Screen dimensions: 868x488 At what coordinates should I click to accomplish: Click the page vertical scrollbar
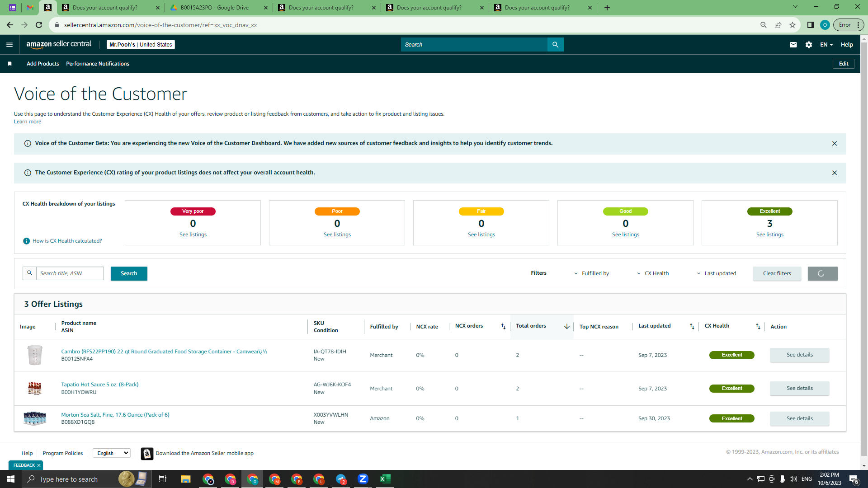(x=864, y=249)
